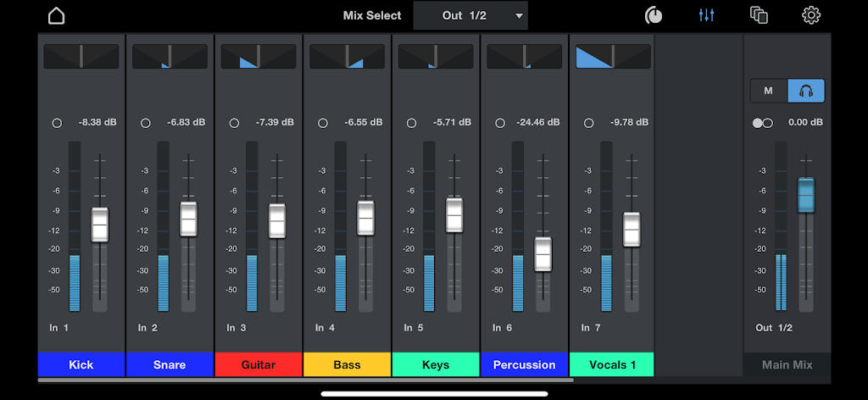Select the Bass channel label

pos(347,364)
